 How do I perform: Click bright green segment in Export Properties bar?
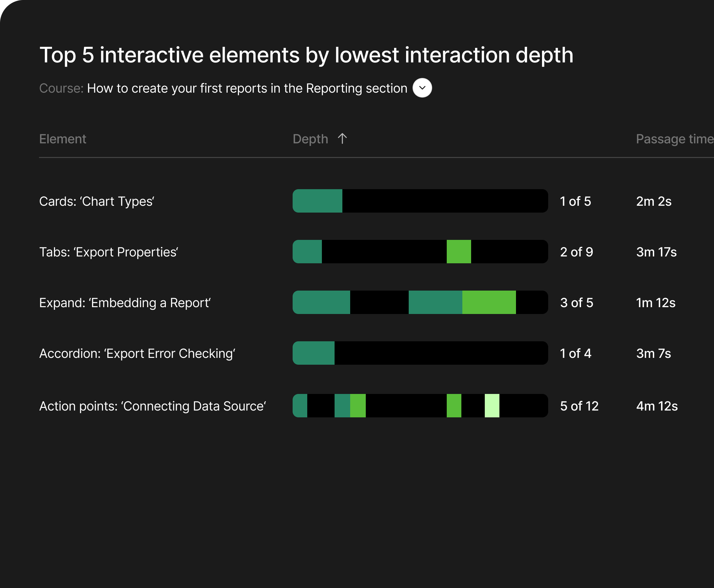point(458,252)
